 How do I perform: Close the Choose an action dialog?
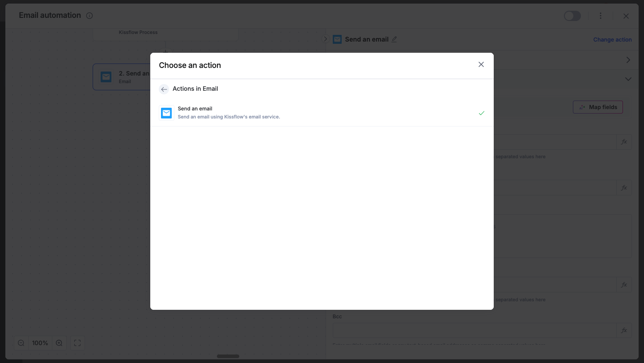[481, 64]
